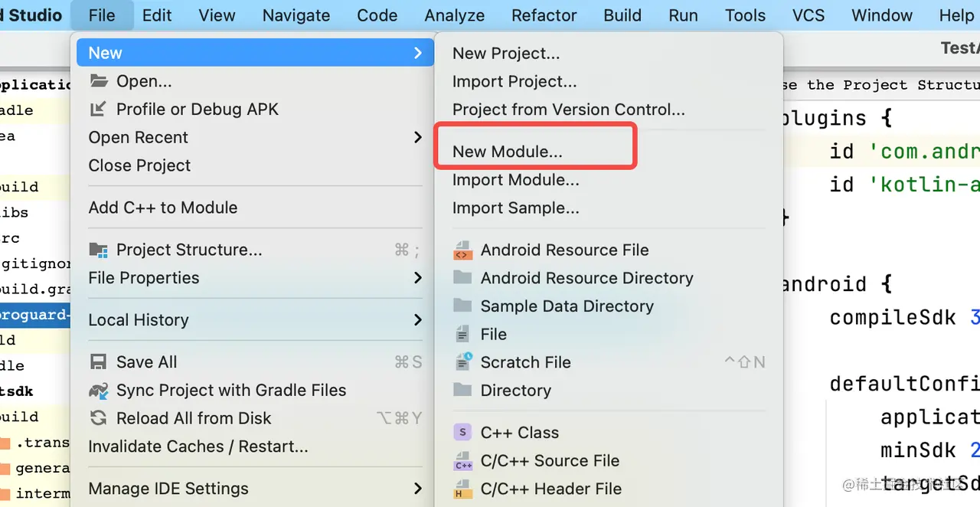980x507 pixels.
Task: Click the Scratch File icon
Action: point(462,362)
